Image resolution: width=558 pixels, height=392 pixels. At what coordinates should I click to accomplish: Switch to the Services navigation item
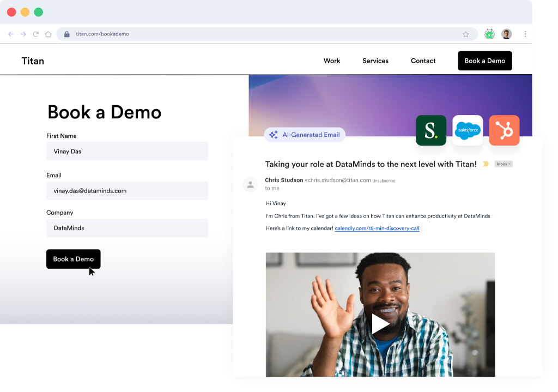pyautogui.click(x=375, y=61)
